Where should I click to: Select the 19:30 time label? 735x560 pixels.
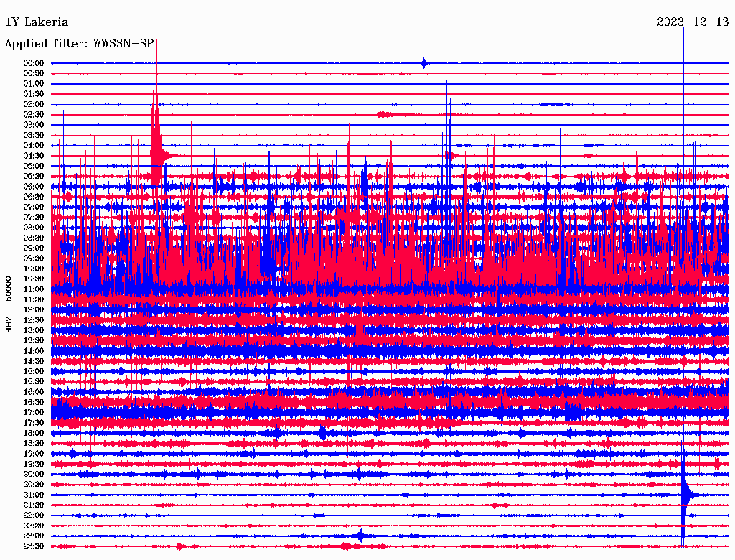(x=34, y=465)
